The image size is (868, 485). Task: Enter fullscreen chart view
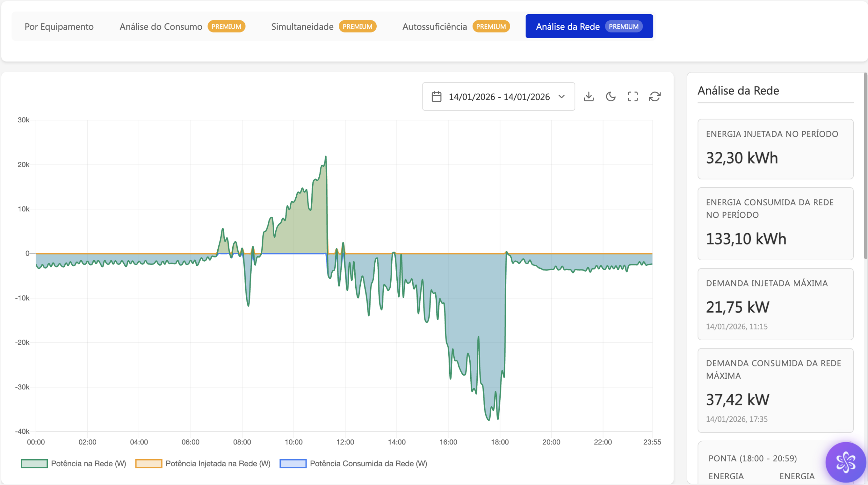(x=633, y=97)
